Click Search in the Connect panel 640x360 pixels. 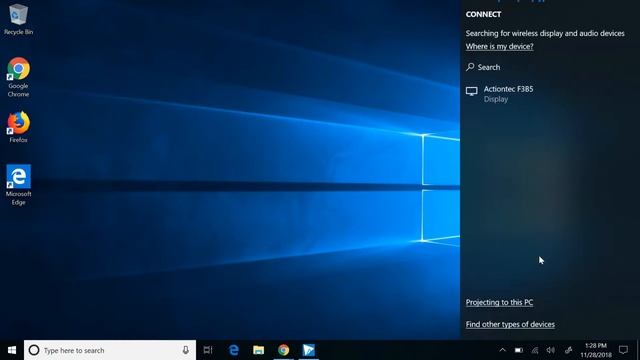(x=483, y=67)
